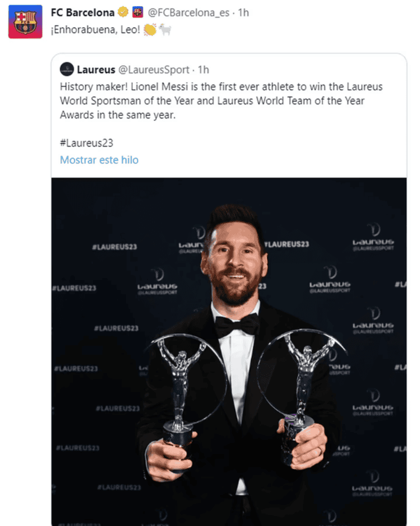
Task: Click the black bow tie in the photo
Action: (x=237, y=326)
